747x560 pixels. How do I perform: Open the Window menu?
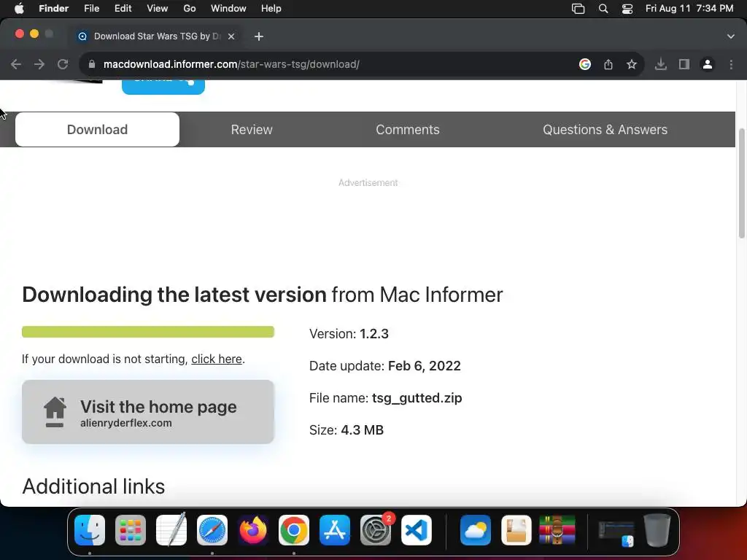pyautogui.click(x=228, y=9)
